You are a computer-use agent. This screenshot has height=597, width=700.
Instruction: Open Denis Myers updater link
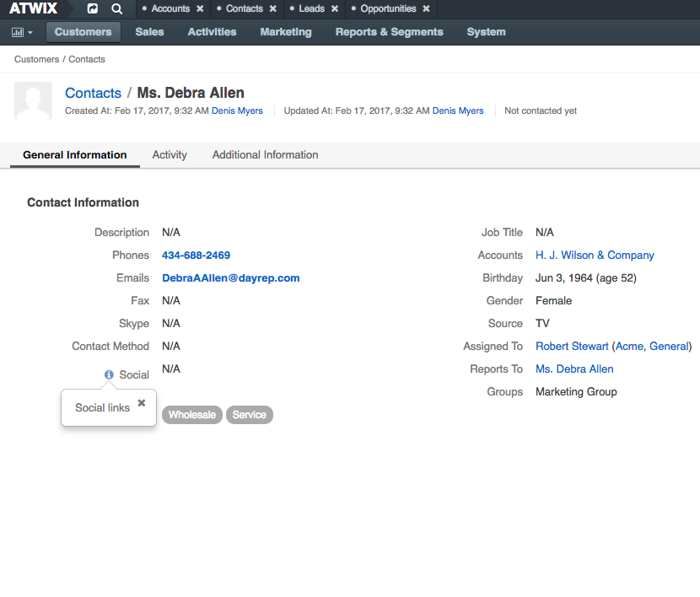point(458,110)
